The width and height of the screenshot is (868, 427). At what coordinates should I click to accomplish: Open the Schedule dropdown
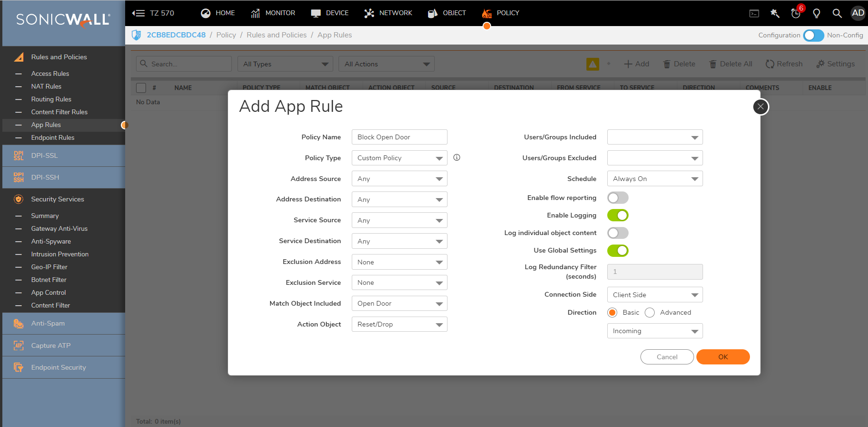click(655, 179)
